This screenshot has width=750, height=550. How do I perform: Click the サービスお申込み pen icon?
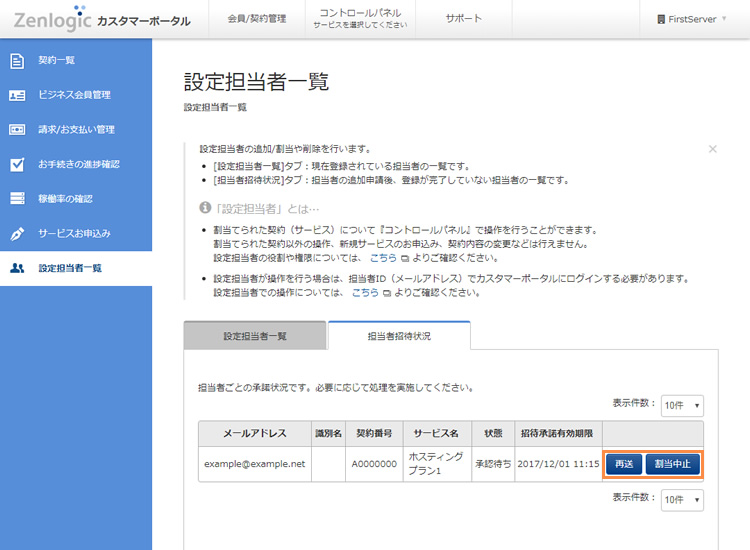click(17, 234)
